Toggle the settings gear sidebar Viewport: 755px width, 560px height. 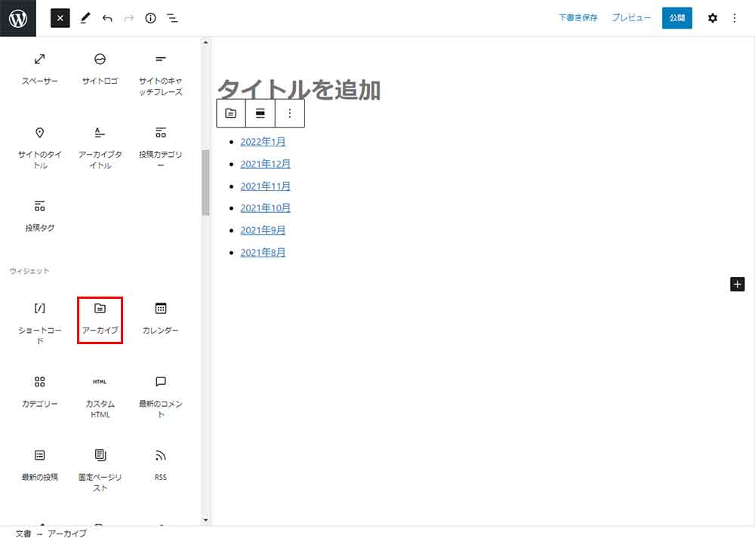point(712,18)
